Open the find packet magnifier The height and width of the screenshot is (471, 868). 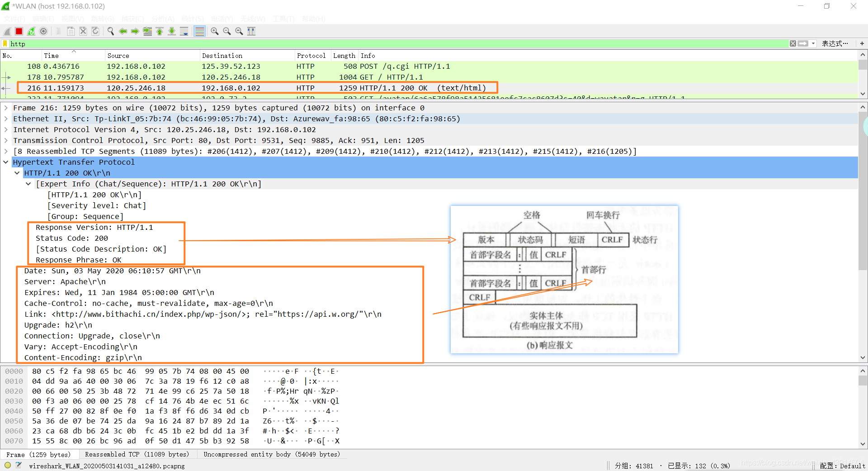[x=110, y=31]
